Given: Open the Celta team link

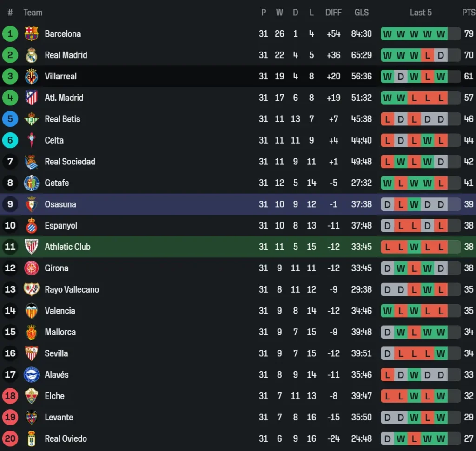Looking at the screenshot, I should coord(54,140).
